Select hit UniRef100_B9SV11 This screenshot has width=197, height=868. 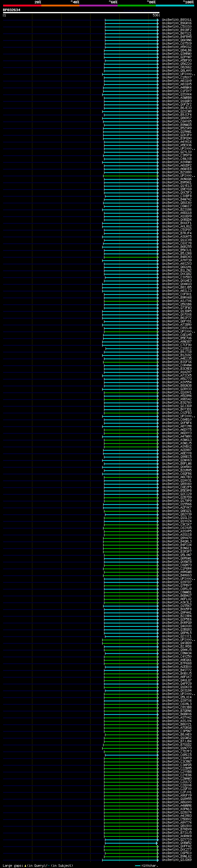click(176, 20)
